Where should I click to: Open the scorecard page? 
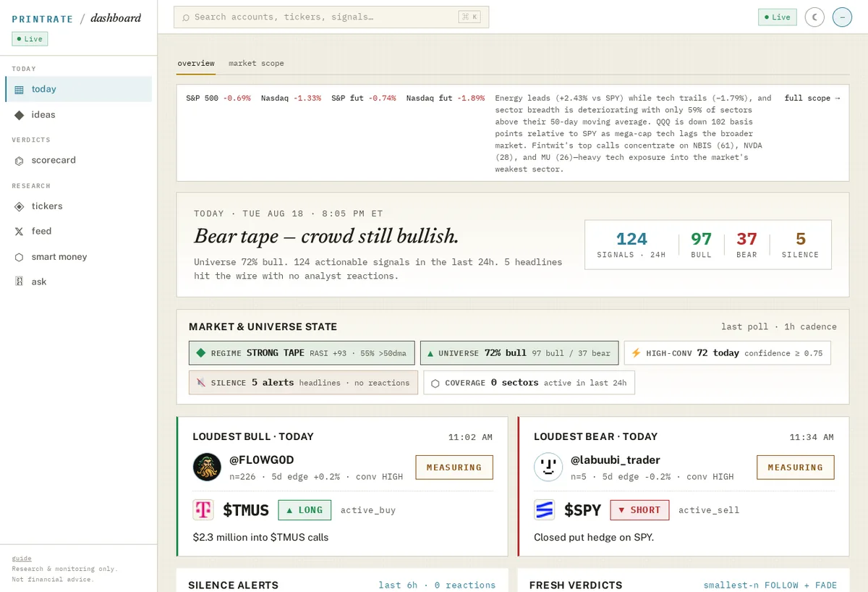pyautogui.click(x=78, y=160)
